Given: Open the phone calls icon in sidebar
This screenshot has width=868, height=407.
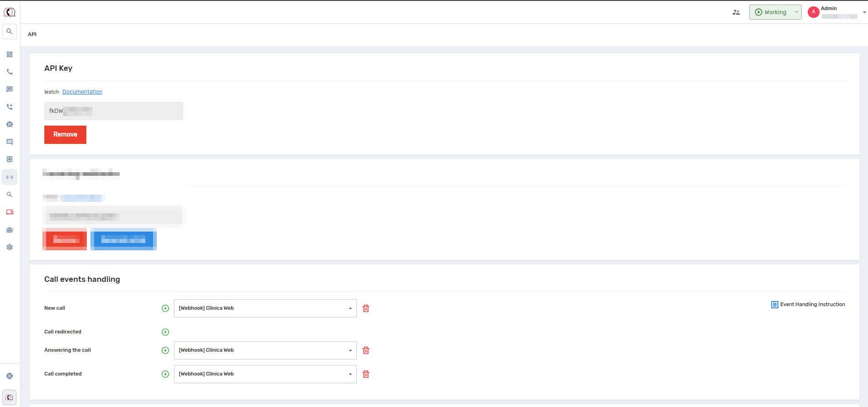Looking at the screenshot, I should 10,72.
